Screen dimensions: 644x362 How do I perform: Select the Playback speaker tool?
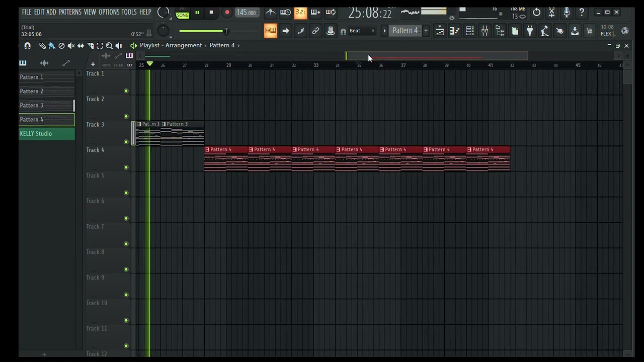click(x=119, y=46)
